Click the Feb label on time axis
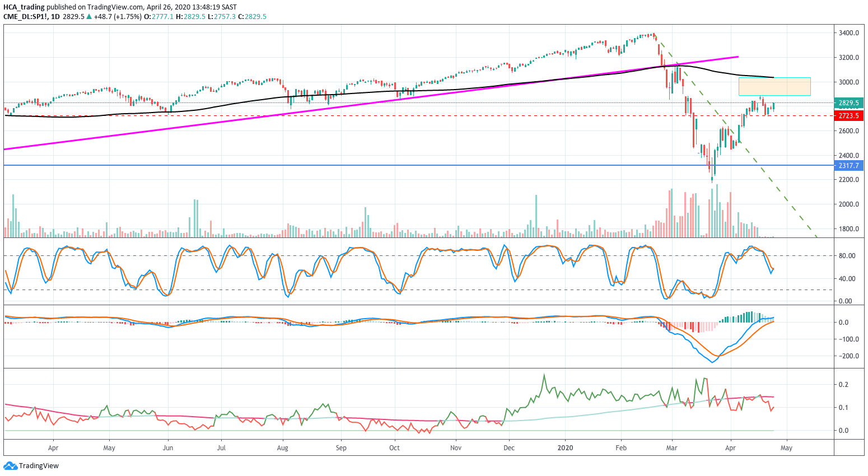The height and width of the screenshot is (476, 868). click(x=620, y=448)
